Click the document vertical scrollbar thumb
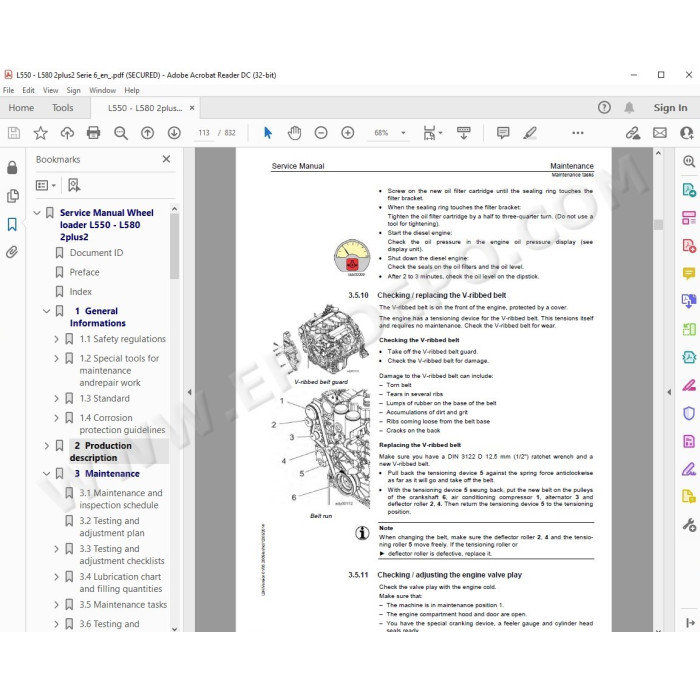Screen dimensions: 700x700 point(658,225)
